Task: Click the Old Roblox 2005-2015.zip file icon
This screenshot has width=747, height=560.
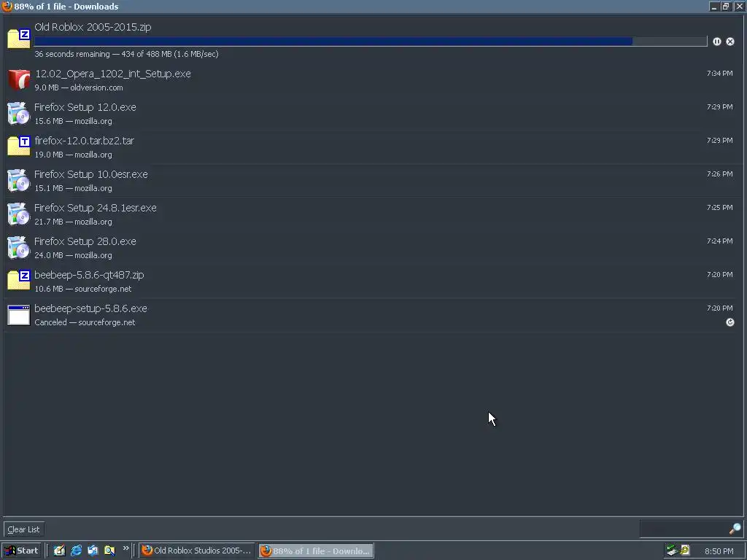Action: click(x=18, y=39)
